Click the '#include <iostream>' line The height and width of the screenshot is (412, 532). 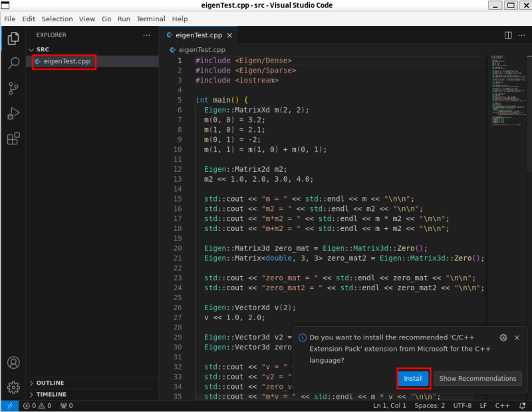[x=237, y=80]
